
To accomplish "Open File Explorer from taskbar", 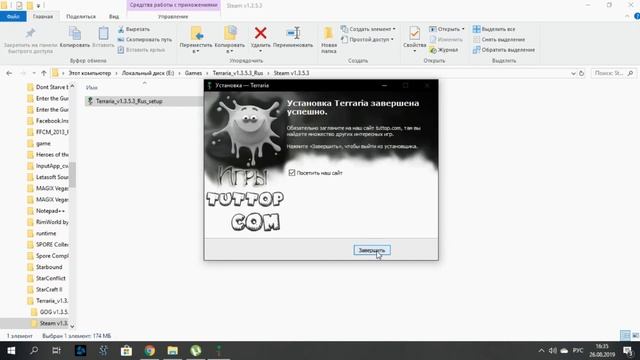I will pyautogui.click(x=173, y=351).
